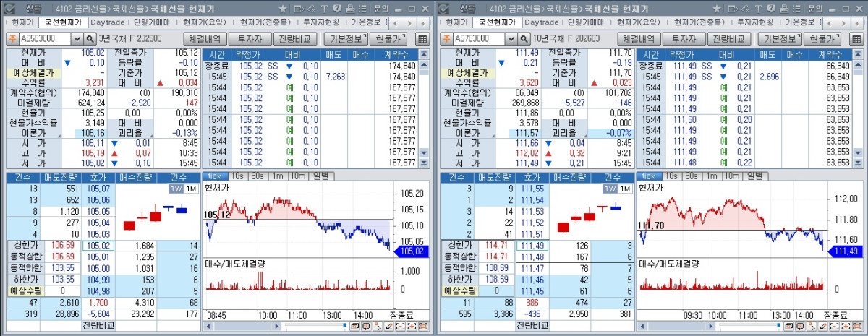Open help icon in the right window titlebar

pos(771,8)
